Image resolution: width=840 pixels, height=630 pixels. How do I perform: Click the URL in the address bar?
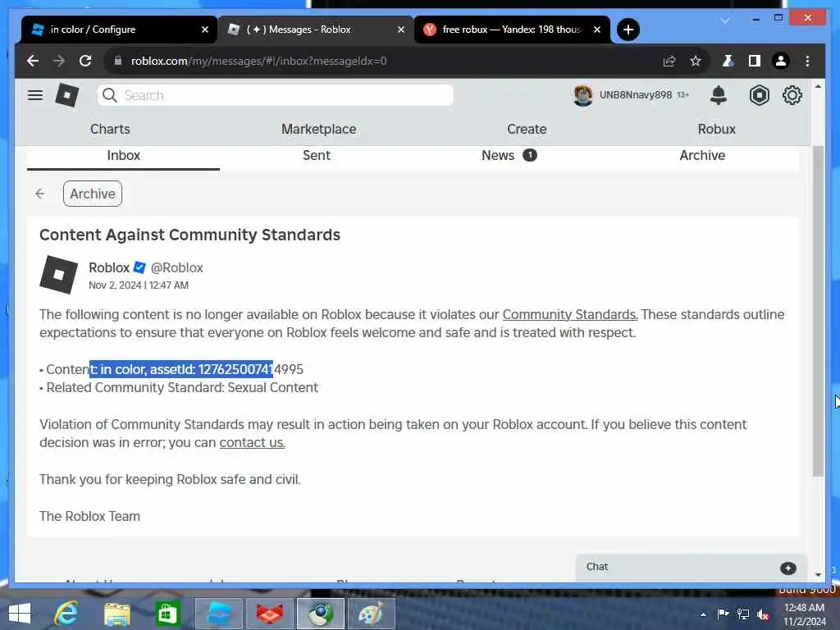coord(258,61)
